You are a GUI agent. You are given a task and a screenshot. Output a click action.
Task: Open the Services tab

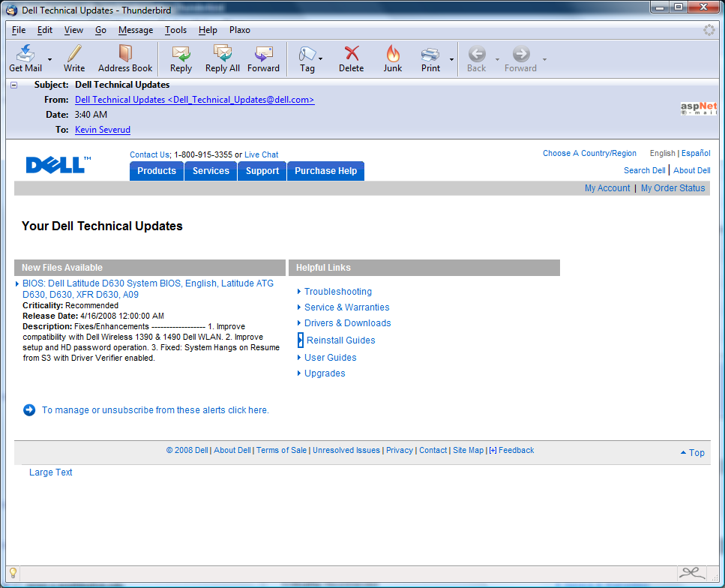tap(211, 171)
